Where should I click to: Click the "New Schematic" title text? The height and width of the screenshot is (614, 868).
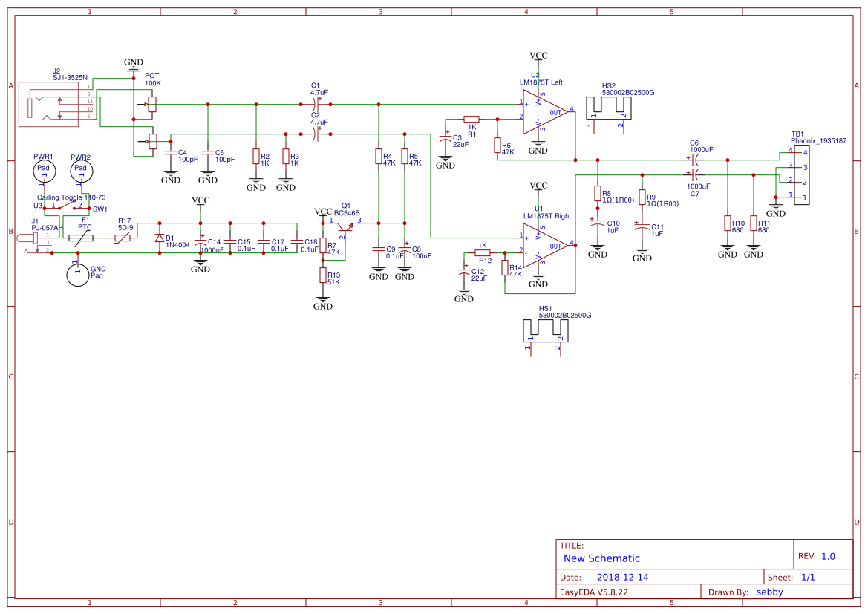[x=601, y=558]
